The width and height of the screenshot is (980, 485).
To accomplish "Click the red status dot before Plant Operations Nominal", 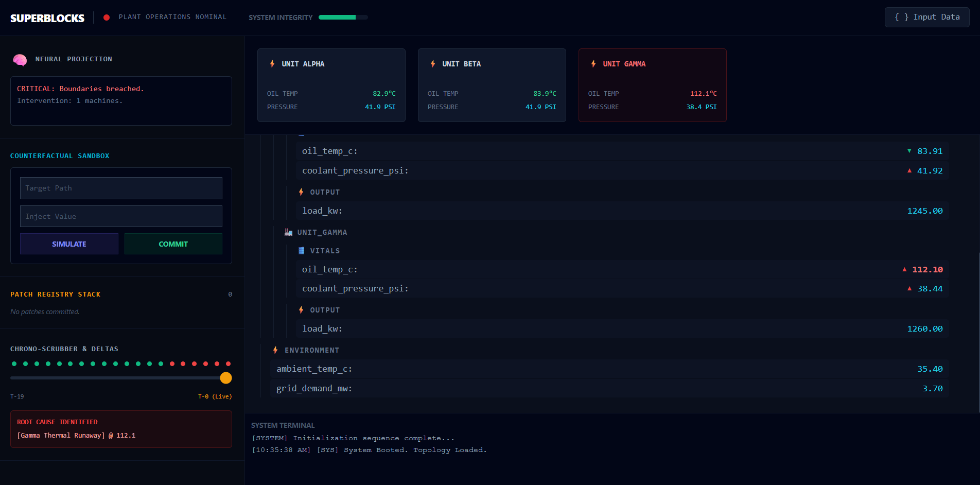I will click(x=107, y=18).
